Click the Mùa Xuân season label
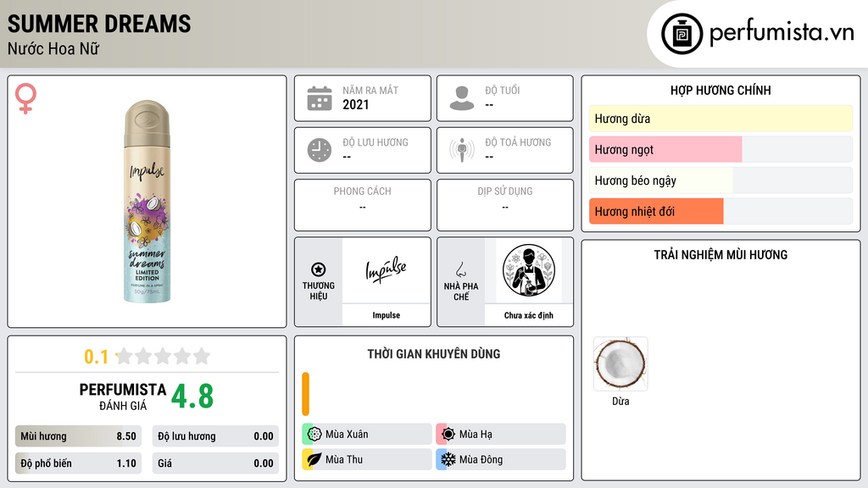This screenshot has height=488, width=868. pyautogui.click(x=347, y=435)
